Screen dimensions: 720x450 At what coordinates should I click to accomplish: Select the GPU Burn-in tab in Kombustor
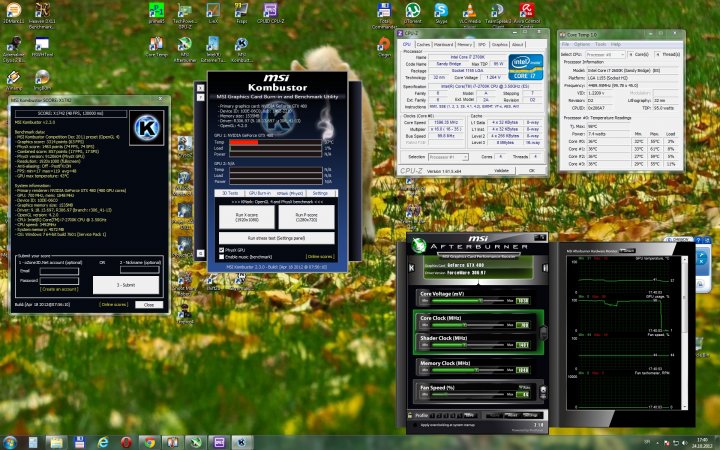[260, 193]
